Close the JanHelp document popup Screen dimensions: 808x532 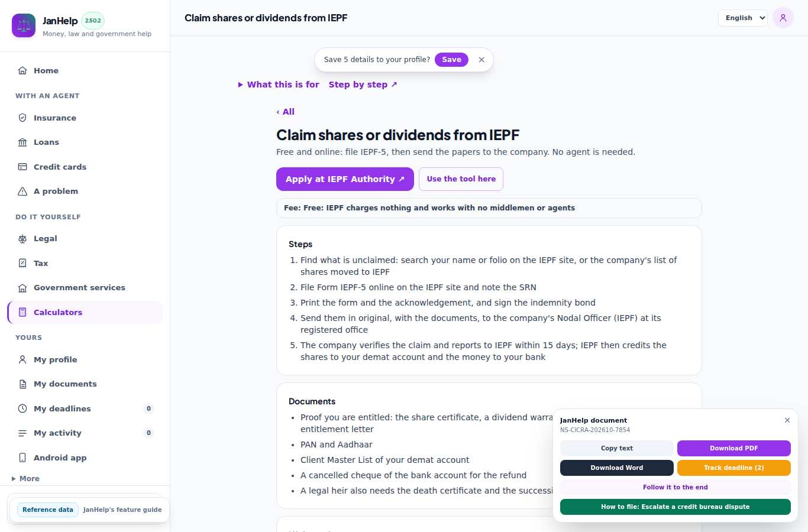(787, 420)
